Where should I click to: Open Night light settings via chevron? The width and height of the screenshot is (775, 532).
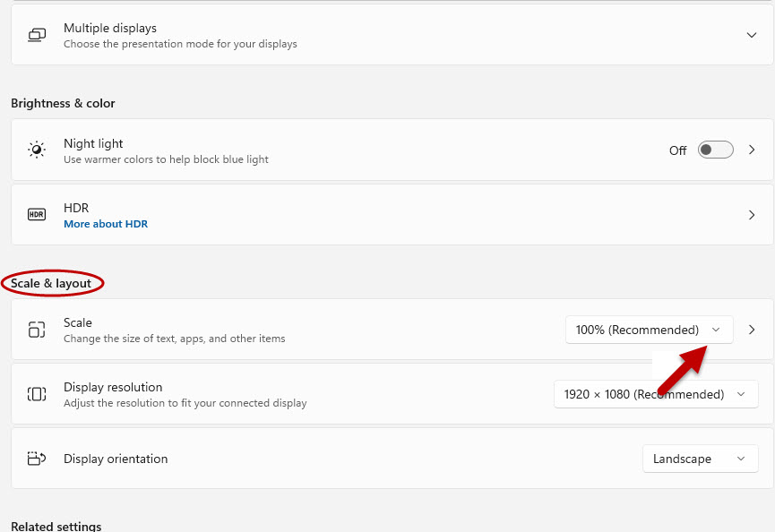pyautogui.click(x=752, y=150)
